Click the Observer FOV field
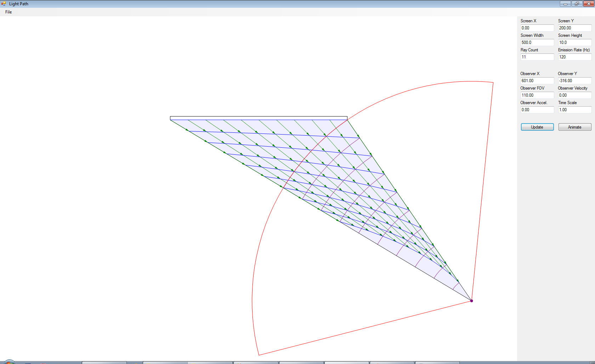This screenshot has height=364, width=595. (x=537, y=95)
